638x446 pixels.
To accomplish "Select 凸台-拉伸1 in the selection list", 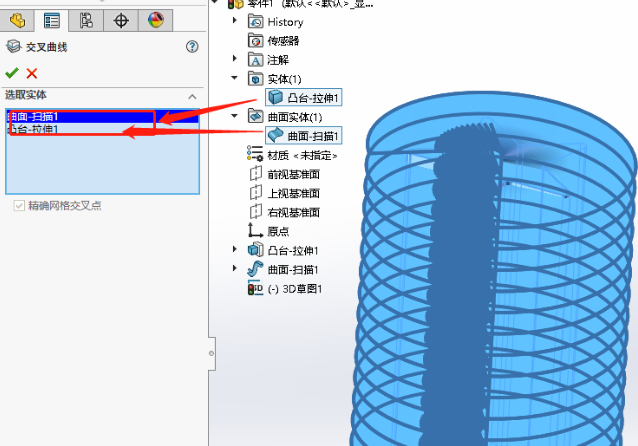I will tap(103, 129).
